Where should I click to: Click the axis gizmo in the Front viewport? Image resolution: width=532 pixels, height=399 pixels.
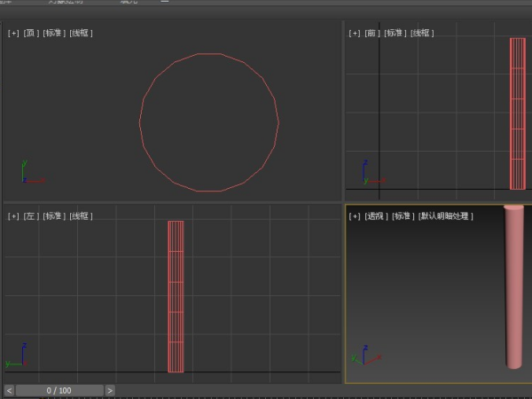(x=374, y=172)
